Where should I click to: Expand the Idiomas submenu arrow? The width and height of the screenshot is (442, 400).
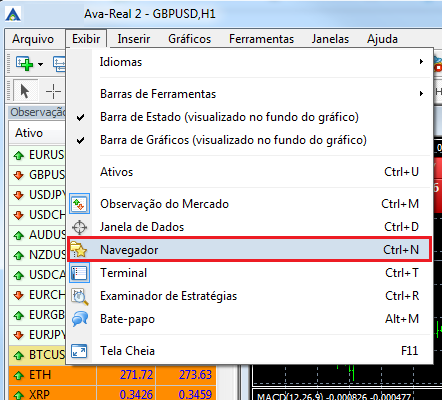tap(422, 62)
